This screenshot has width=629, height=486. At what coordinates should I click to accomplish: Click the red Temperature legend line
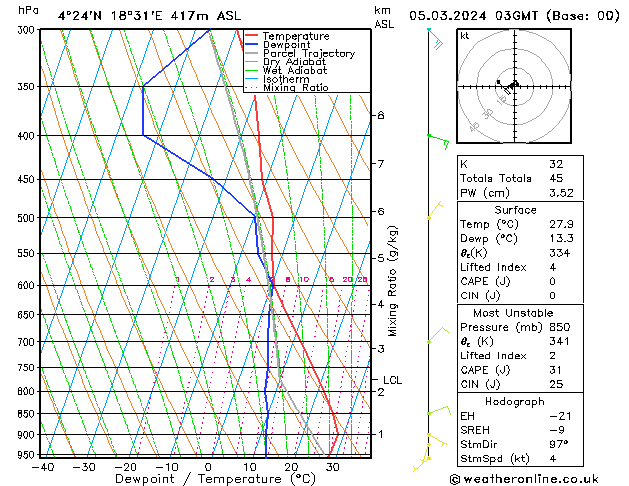pos(251,36)
